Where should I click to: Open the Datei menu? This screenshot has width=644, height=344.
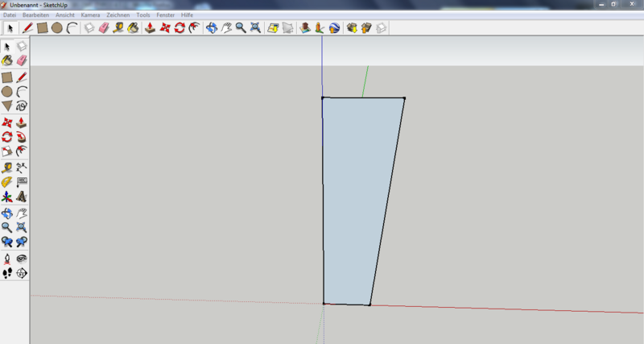coord(10,15)
